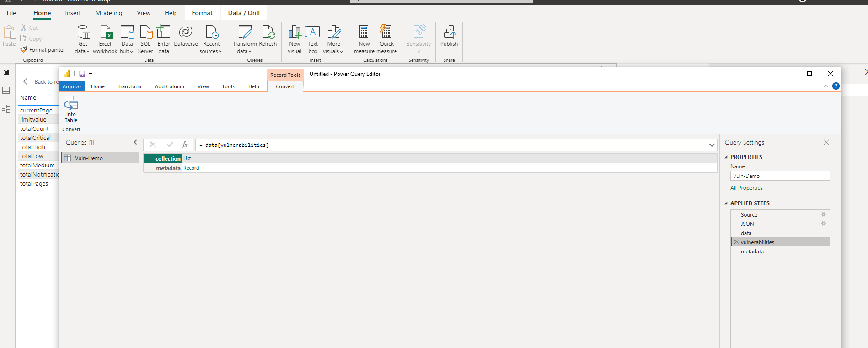
Task: Click Cut in the Clipboard group
Action: coord(30,28)
